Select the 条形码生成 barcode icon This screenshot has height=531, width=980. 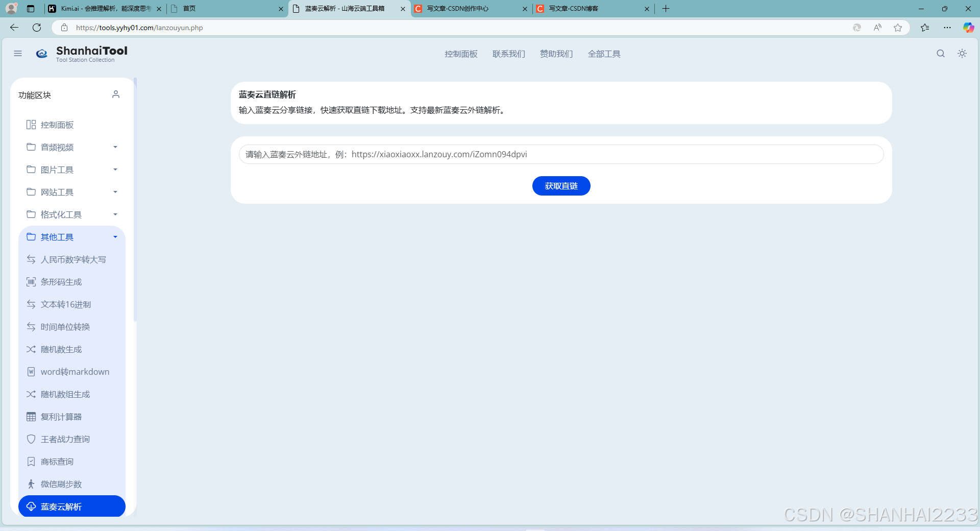pyautogui.click(x=31, y=282)
